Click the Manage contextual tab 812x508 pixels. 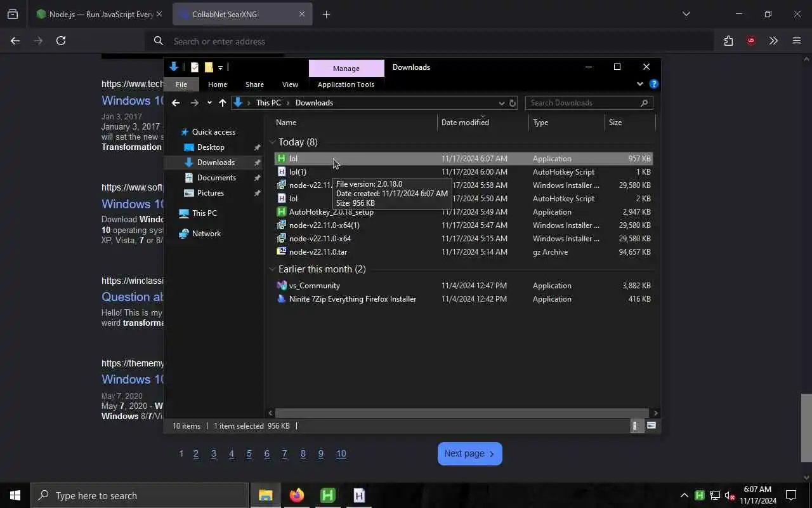pos(346,69)
